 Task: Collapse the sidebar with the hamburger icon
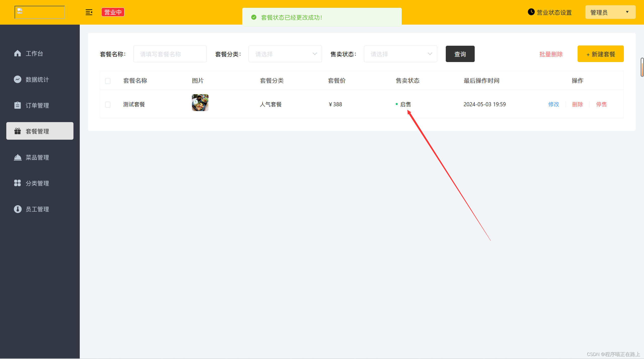pyautogui.click(x=89, y=12)
